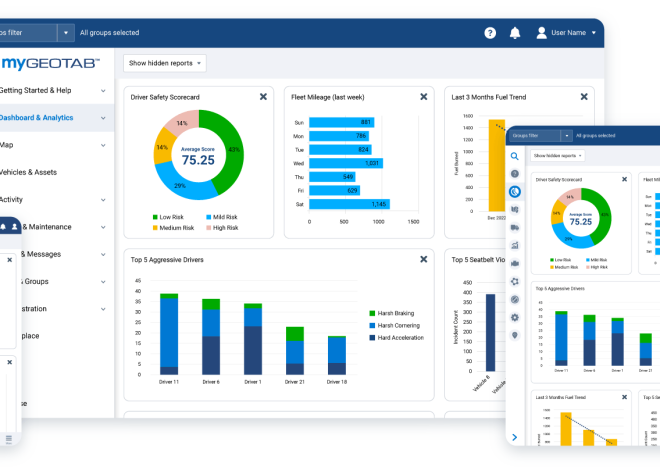The width and height of the screenshot is (660, 470).
Task: Open the notifications bell in desktop header
Action: (x=515, y=33)
